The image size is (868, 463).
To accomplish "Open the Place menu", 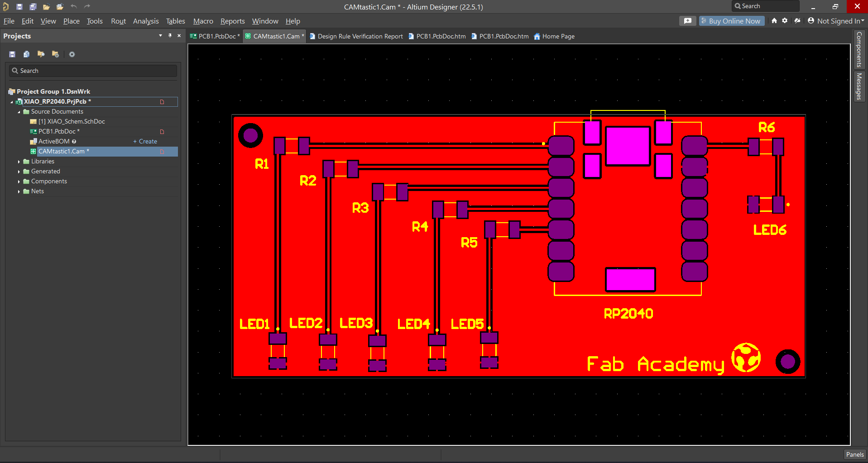I will [x=72, y=21].
